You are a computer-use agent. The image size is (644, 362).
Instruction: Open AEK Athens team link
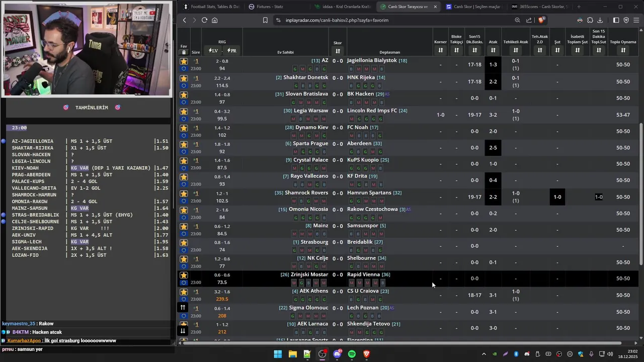point(314,291)
